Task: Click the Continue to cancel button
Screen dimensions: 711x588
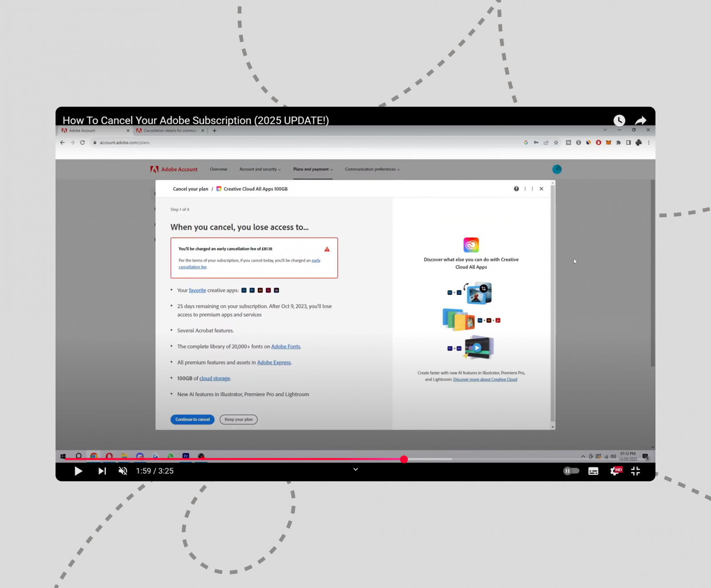Action: 192,419
